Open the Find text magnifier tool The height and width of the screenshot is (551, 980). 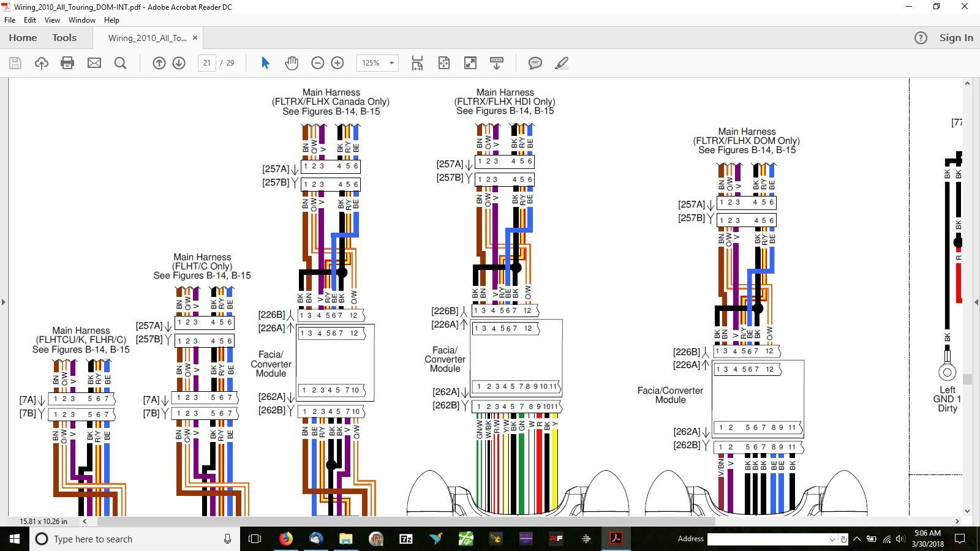[x=121, y=63]
